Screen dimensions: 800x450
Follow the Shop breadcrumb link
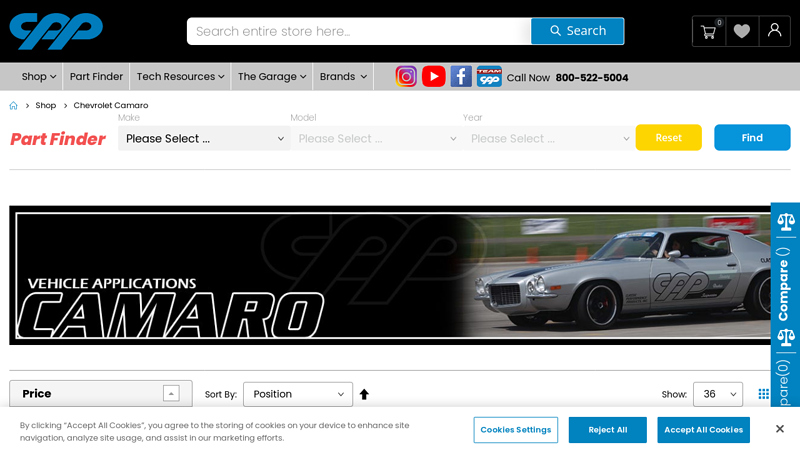(45, 106)
